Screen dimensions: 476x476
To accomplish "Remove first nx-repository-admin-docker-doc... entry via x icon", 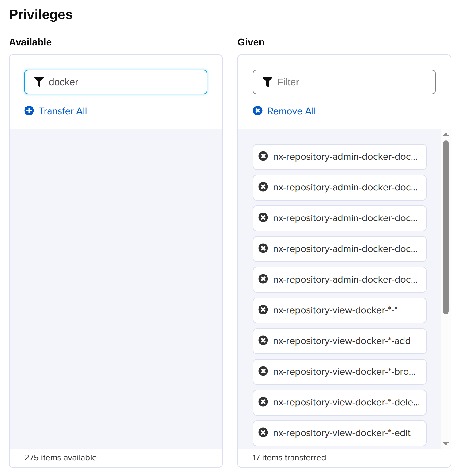I will point(263,156).
